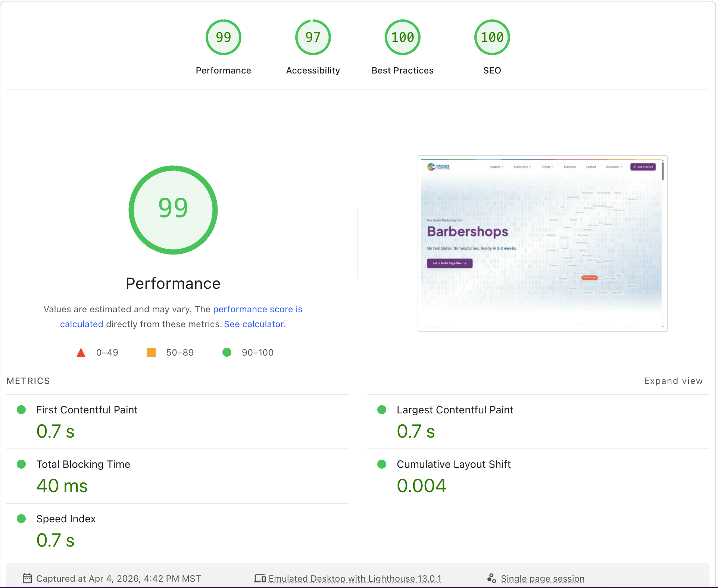Click the Internet Crafters logo in the page screenshot
718x588 pixels.
pyautogui.click(x=439, y=167)
